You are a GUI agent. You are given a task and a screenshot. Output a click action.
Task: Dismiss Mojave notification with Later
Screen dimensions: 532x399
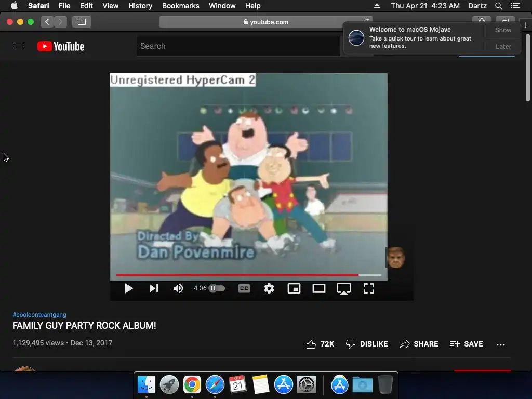click(x=503, y=46)
